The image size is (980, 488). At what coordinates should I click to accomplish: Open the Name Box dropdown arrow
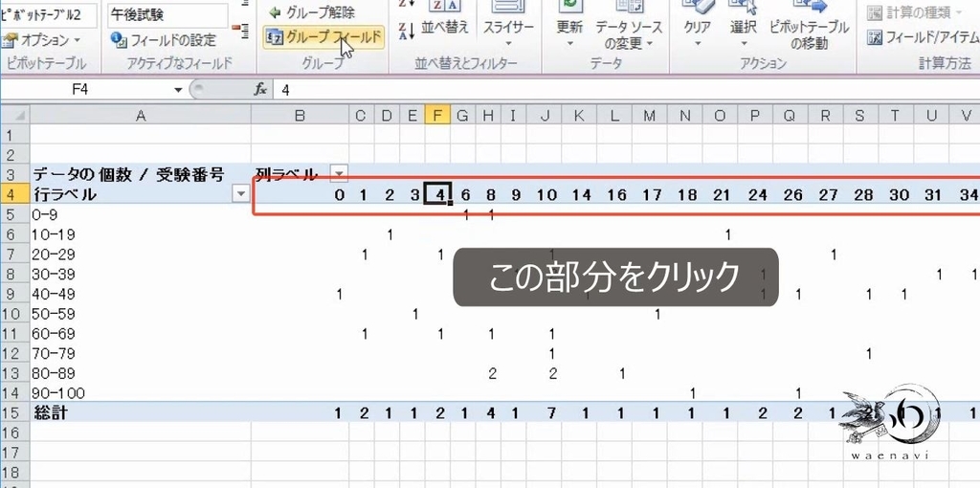click(x=178, y=90)
